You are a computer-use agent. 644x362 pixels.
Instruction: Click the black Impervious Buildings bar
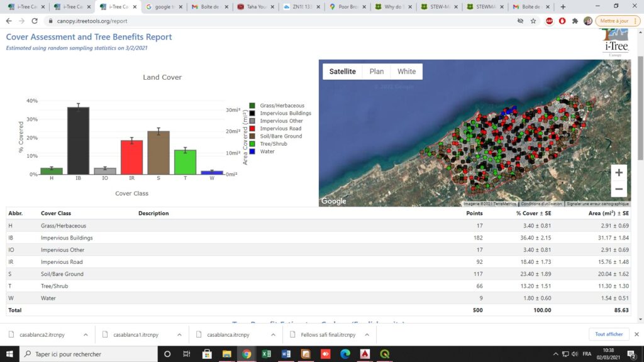pyautogui.click(x=78, y=141)
